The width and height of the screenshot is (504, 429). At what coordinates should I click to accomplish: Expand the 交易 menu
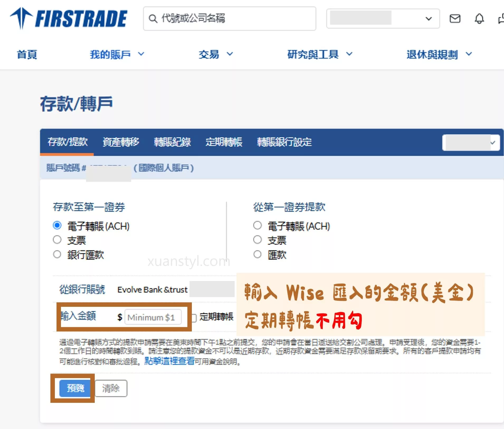216,55
